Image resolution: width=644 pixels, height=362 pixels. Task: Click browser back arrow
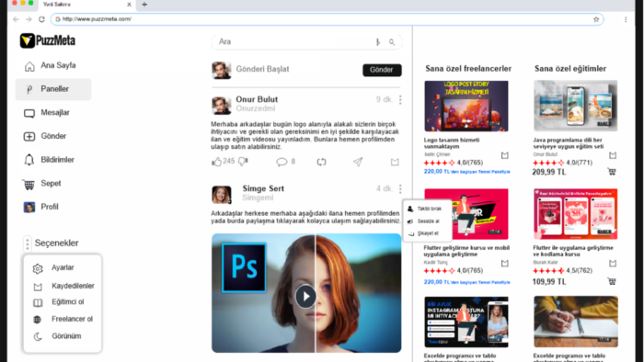(16, 19)
